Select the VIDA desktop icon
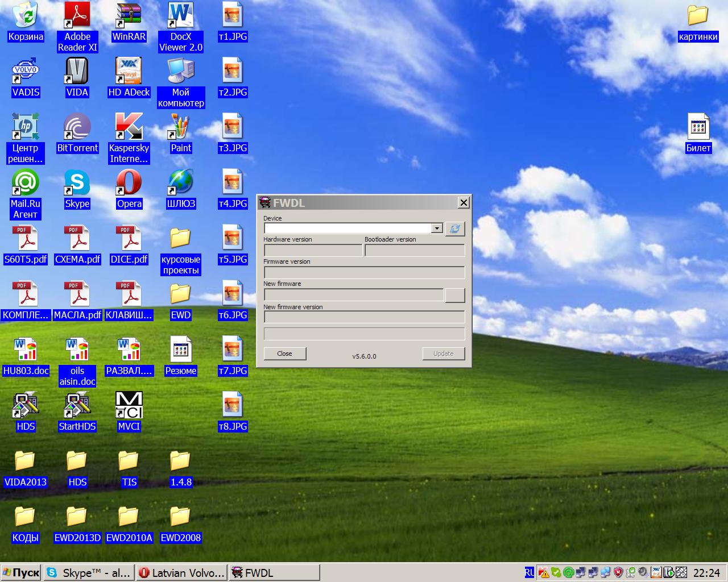 point(77,77)
